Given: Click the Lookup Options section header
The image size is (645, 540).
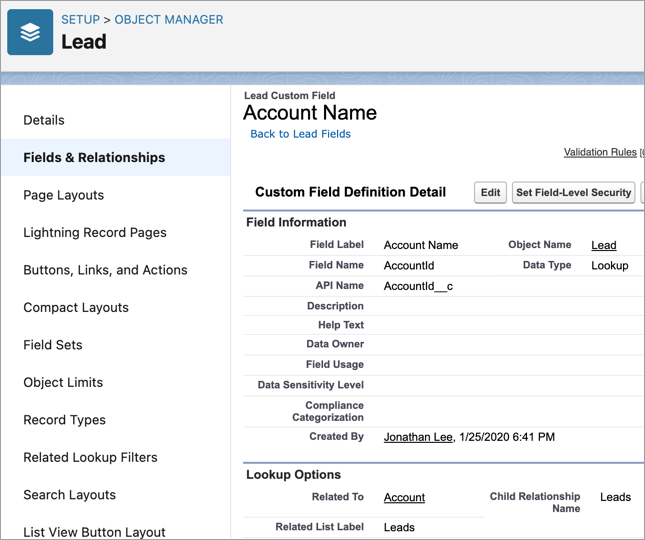Looking at the screenshot, I should (x=293, y=475).
